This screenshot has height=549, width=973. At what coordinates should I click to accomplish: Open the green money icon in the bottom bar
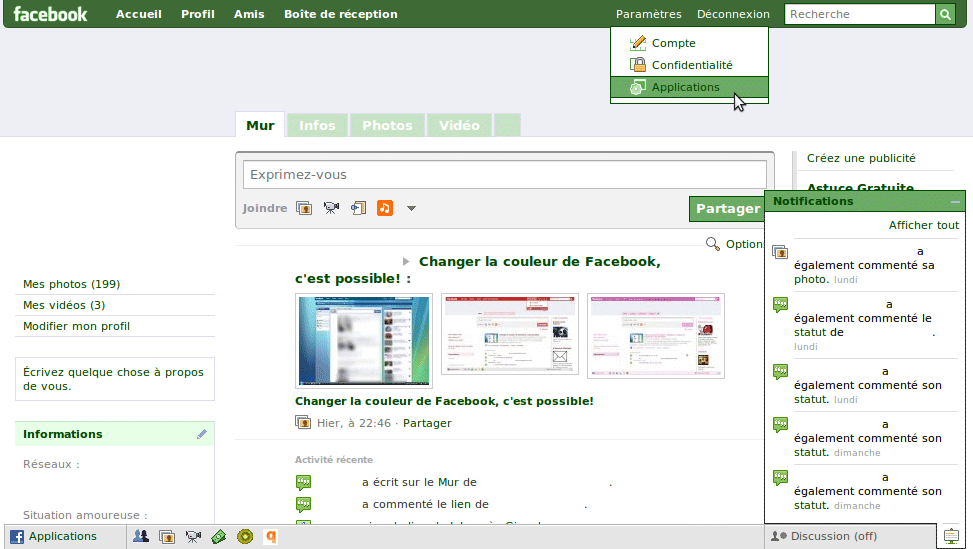tap(218, 537)
